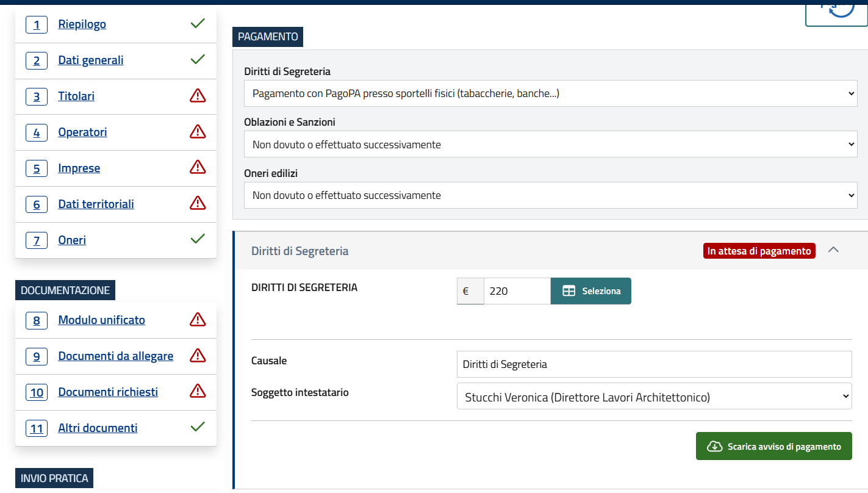Click the warning triangle beside Dati territoriali
This screenshot has width=868, height=493.
tap(198, 203)
